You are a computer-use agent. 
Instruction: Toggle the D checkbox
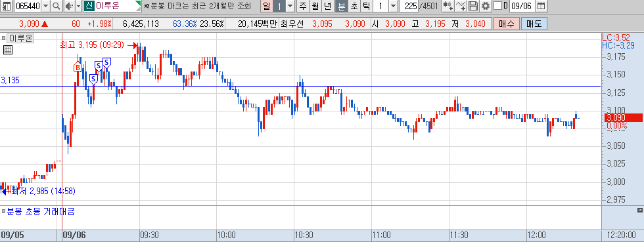click(497, 6)
